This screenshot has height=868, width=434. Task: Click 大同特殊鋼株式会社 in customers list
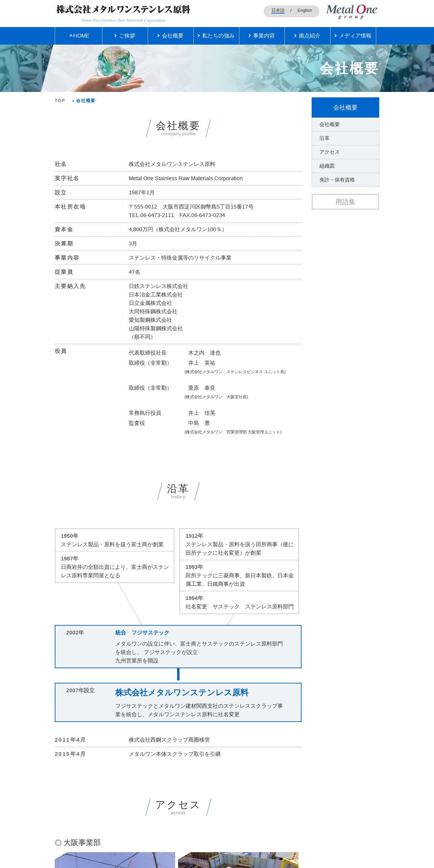point(153,312)
